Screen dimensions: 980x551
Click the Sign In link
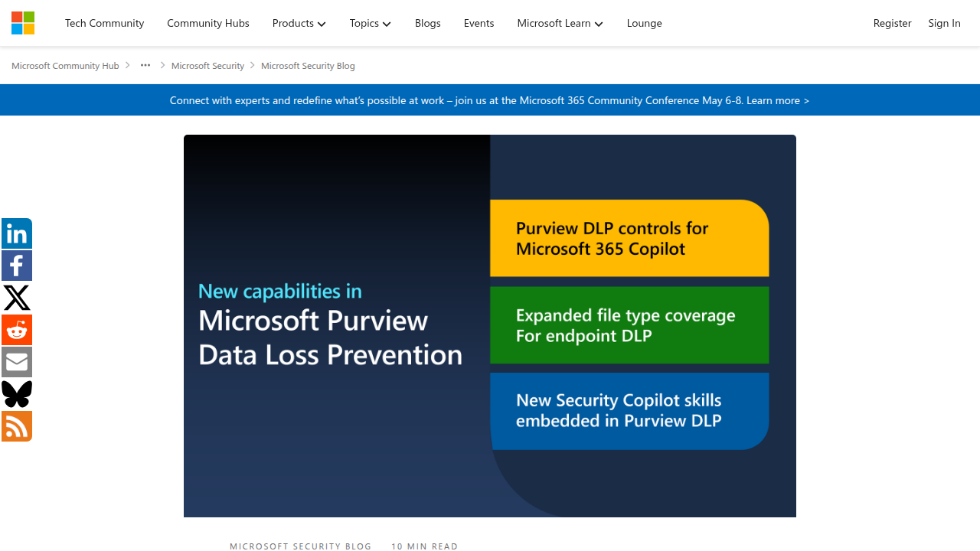pos(945,23)
